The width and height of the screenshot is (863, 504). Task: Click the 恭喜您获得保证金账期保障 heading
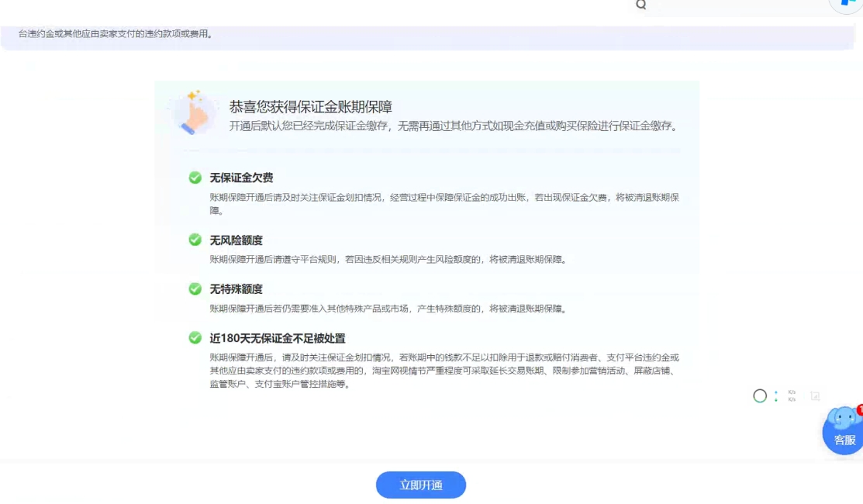pos(316,106)
